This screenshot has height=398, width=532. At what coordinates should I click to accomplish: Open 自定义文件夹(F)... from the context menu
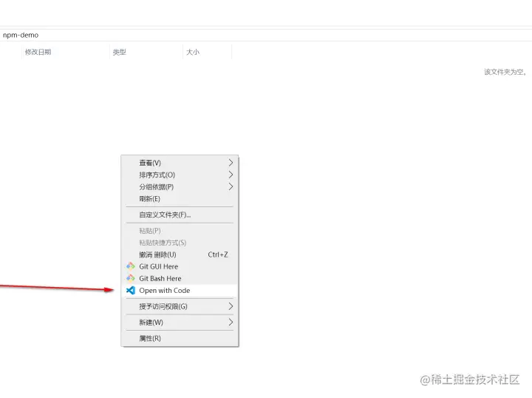point(180,215)
